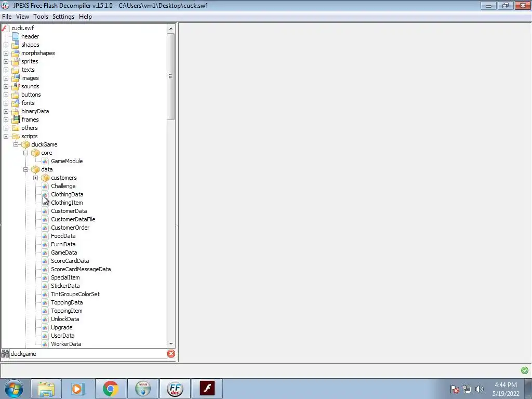Select the TintGroupsColorSet script
532x399 pixels.
pos(75,294)
